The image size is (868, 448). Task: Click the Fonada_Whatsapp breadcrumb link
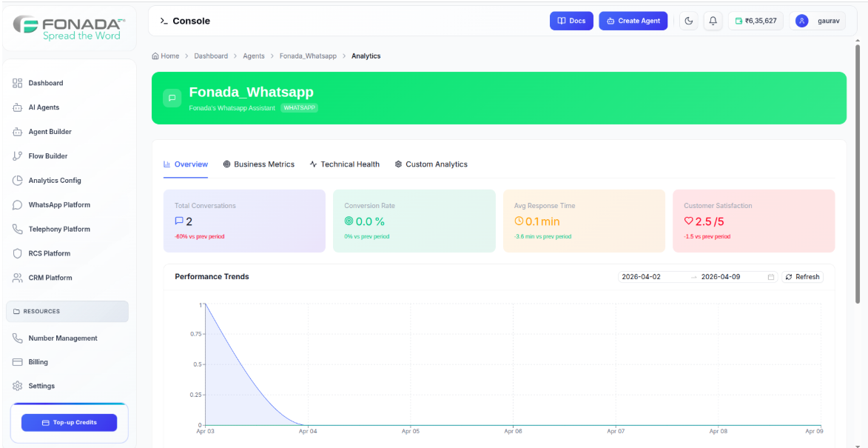tap(308, 56)
